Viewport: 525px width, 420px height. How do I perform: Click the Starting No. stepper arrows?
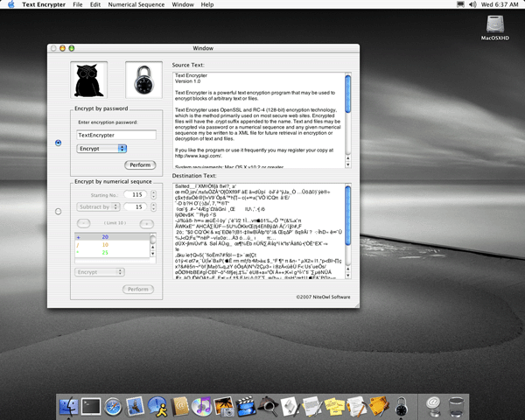[153, 194]
